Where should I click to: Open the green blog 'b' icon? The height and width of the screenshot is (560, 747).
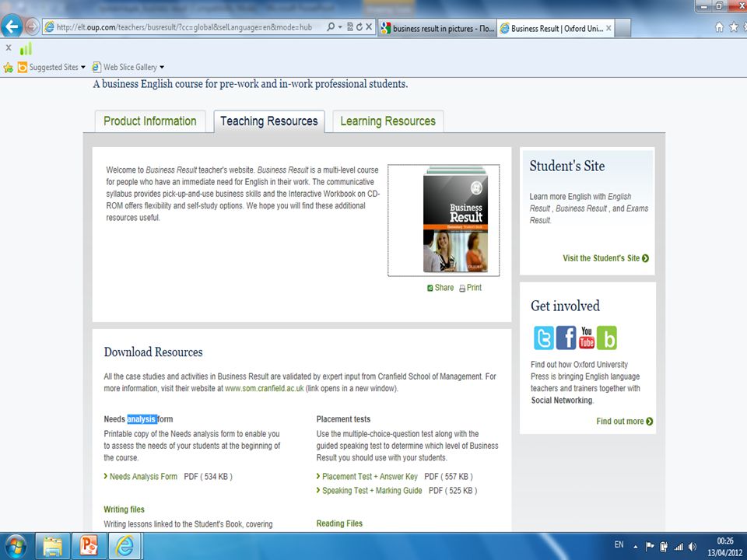tap(607, 338)
